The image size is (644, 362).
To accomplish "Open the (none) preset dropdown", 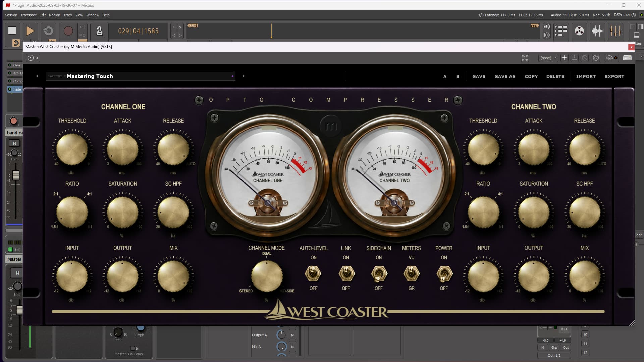I will [548, 58].
